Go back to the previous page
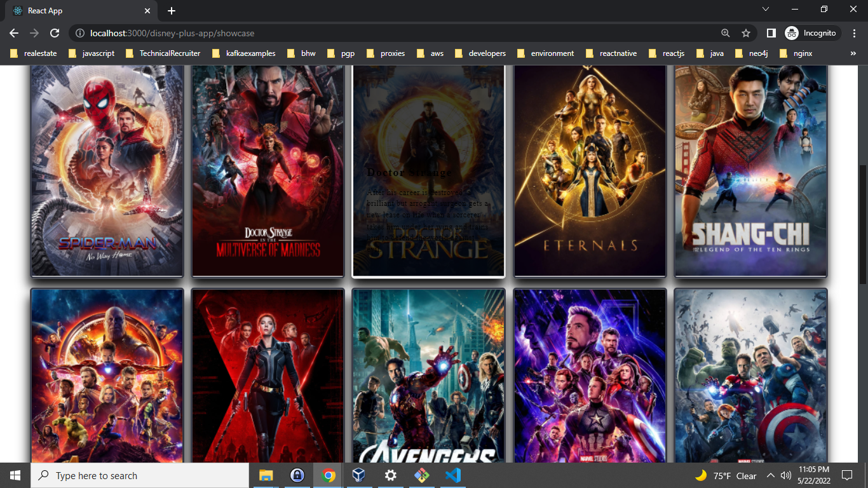The image size is (868, 488). [14, 33]
